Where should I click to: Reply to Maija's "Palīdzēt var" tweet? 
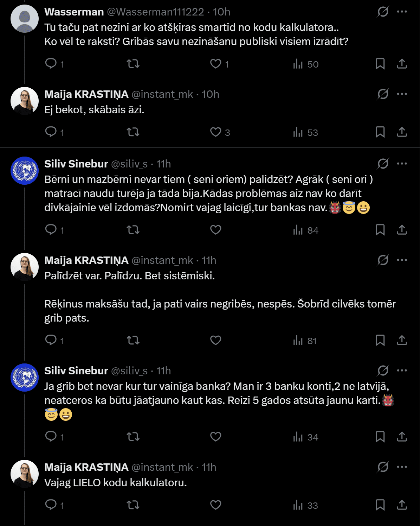(x=51, y=340)
